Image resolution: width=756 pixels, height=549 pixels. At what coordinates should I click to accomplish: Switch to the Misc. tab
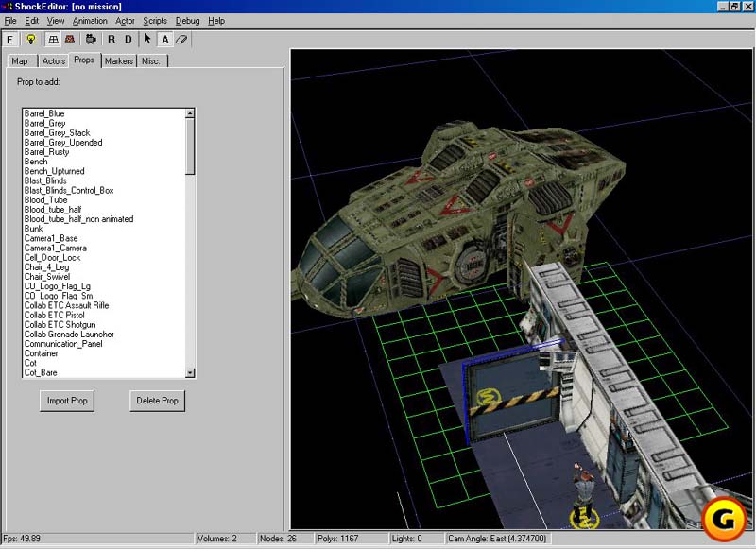(x=151, y=61)
